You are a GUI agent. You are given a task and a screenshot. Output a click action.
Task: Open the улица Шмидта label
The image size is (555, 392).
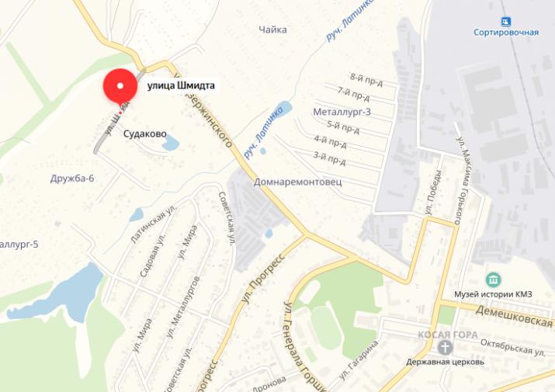pos(181,85)
